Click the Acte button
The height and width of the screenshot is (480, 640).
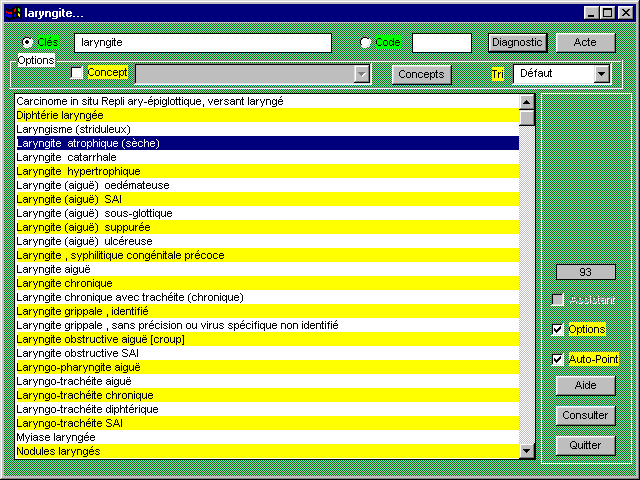[585, 42]
